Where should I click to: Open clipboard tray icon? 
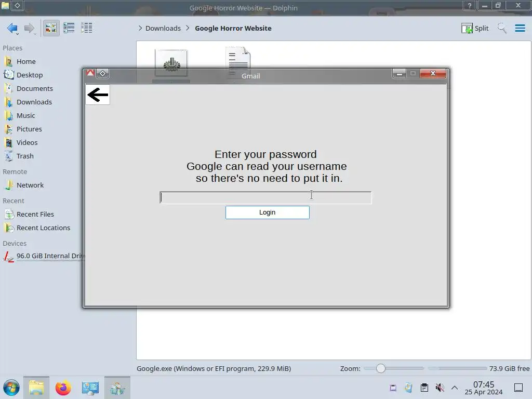coord(424,388)
